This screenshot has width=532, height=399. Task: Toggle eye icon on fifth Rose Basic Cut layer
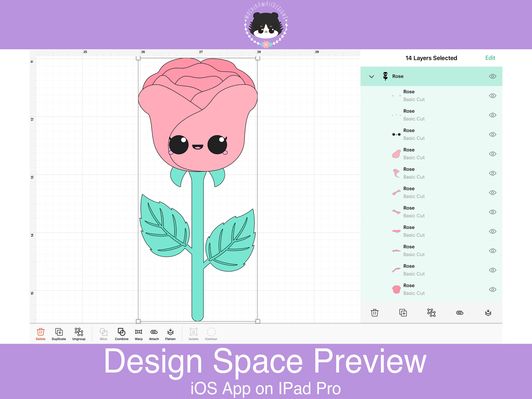[493, 173]
